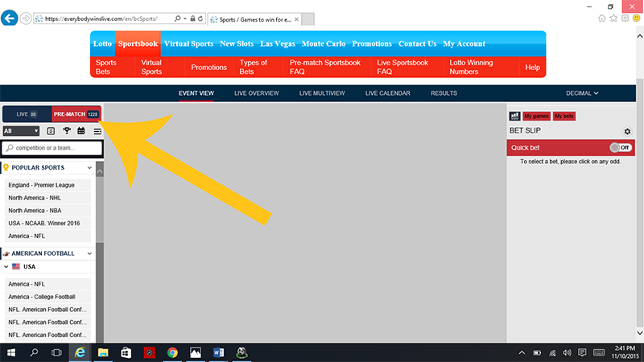Select North America - NHL
This screenshot has width=644, height=362.
pyautogui.click(x=47, y=198)
